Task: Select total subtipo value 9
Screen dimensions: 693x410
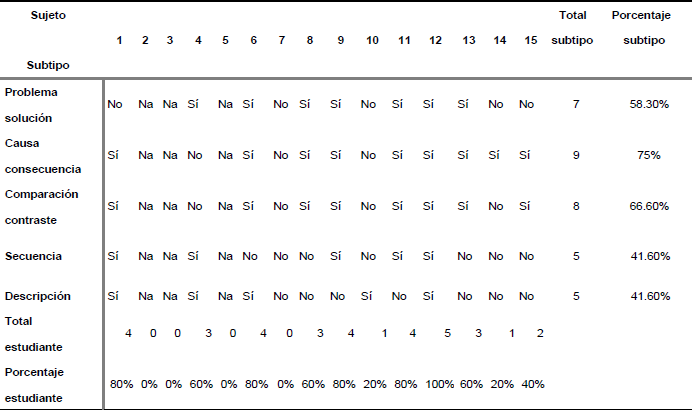Action: coord(576,155)
